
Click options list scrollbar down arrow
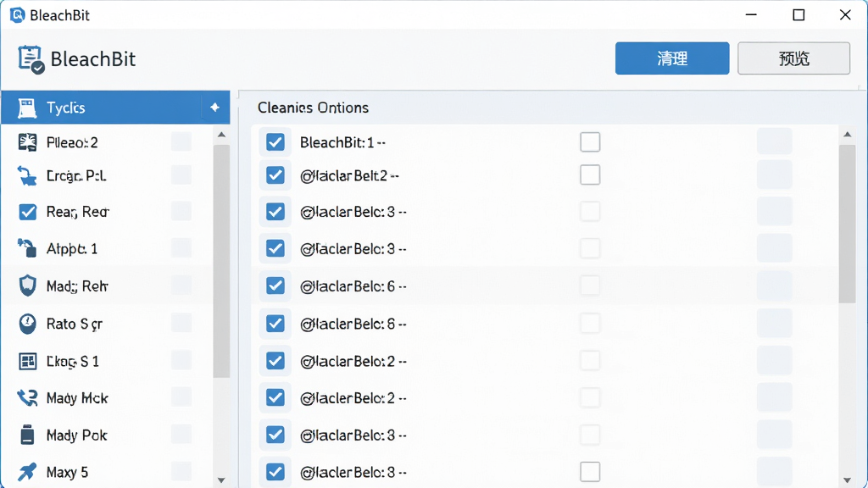tap(847, 480)
